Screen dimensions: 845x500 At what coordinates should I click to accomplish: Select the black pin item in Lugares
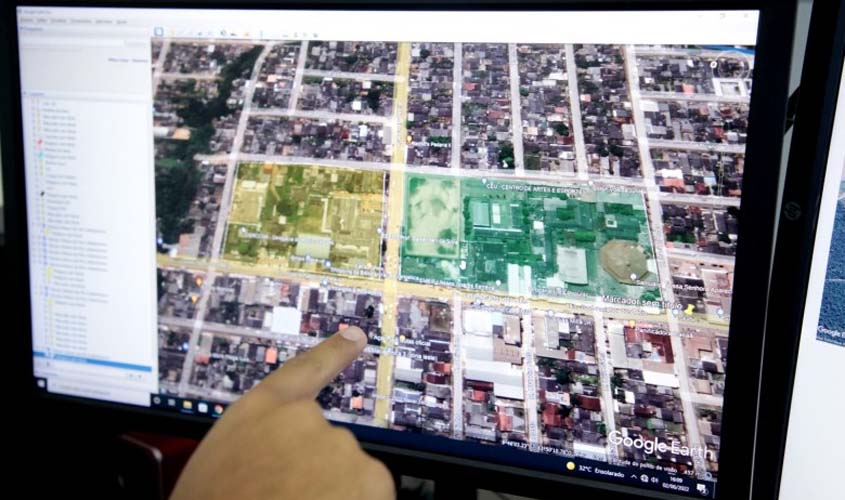tap(43, 193)
